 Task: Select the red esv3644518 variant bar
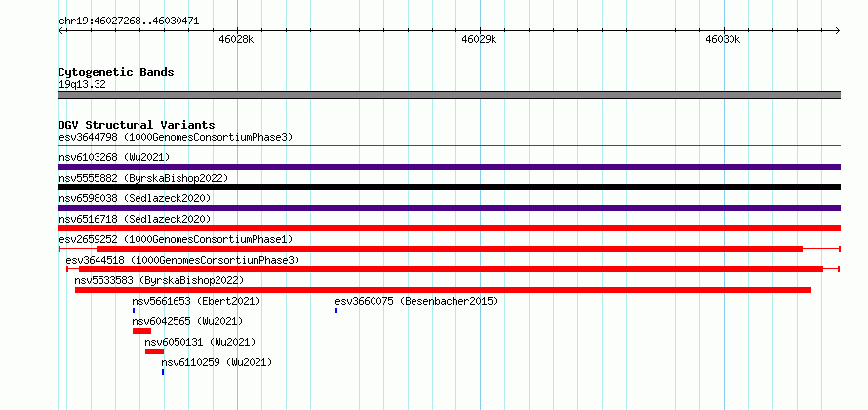(x=452, y=269)
